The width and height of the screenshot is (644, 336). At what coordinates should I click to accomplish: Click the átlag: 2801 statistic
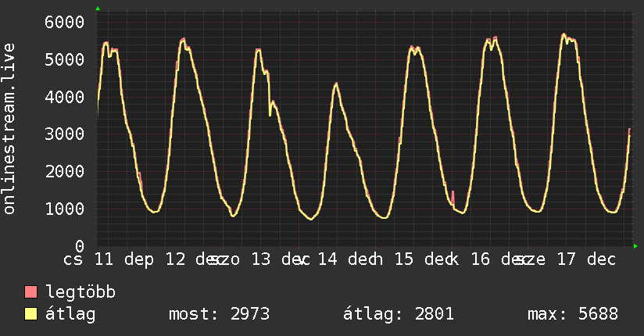point(399,314)
